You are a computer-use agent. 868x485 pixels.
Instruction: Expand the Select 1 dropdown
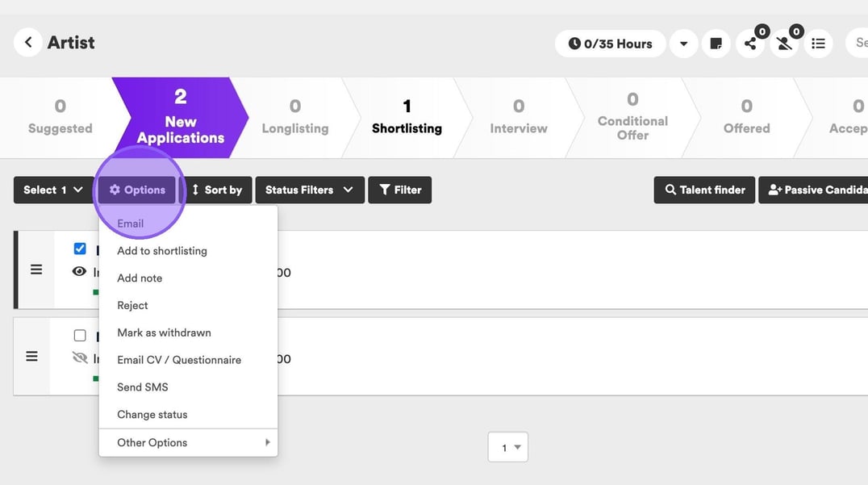click(53, 190)
